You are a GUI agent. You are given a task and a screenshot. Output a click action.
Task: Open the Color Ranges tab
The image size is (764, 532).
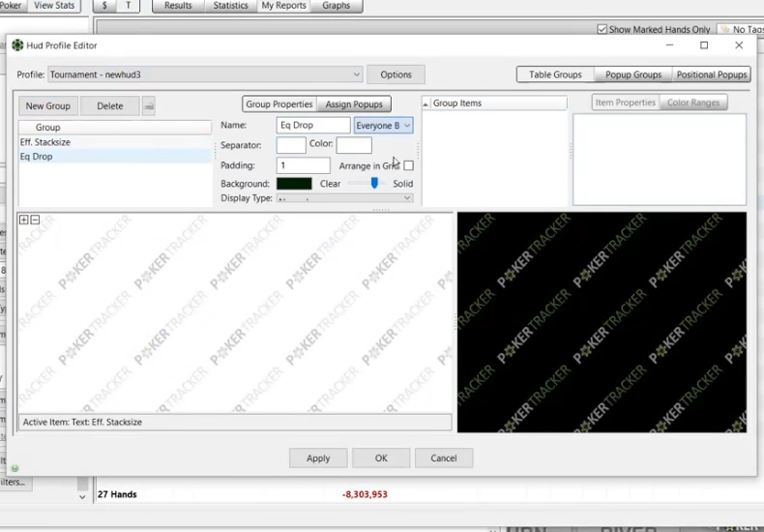point(693,103)
